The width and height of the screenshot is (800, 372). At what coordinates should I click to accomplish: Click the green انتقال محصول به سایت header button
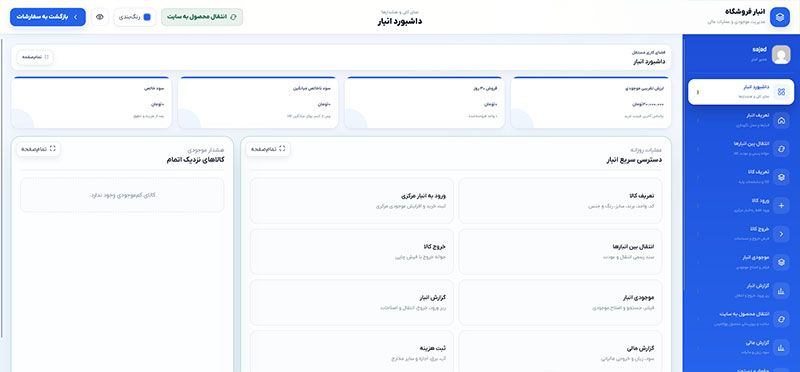tap(202, 17)
